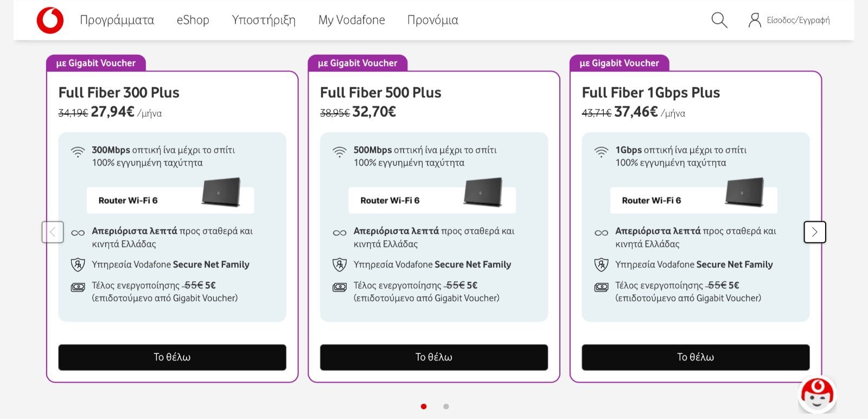Viewport: 868px width, 419px height.
Task: Click the Secure Net shield icon in 500 Plus card
Action: (340, 265)
